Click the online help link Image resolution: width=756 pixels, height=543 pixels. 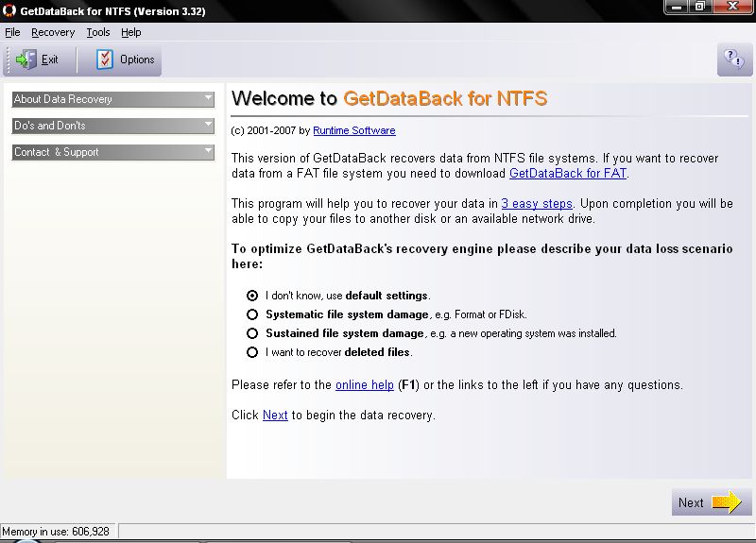click(365, 385)
